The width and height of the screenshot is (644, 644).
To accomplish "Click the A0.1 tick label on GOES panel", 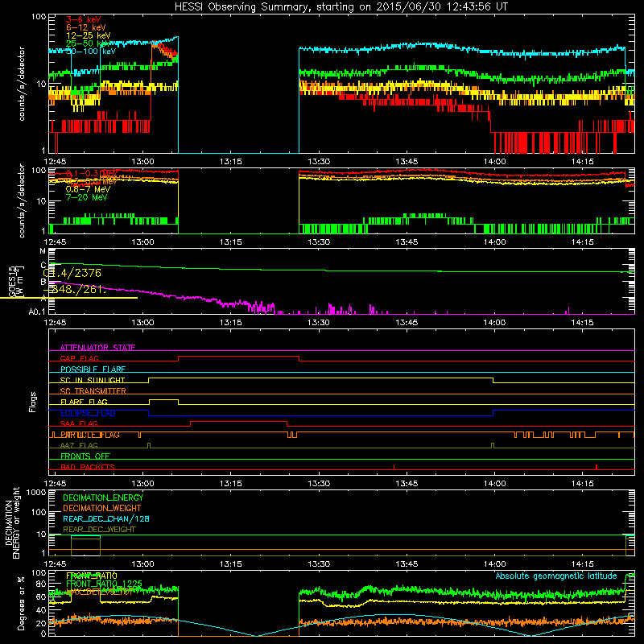I will coord(37,312).
